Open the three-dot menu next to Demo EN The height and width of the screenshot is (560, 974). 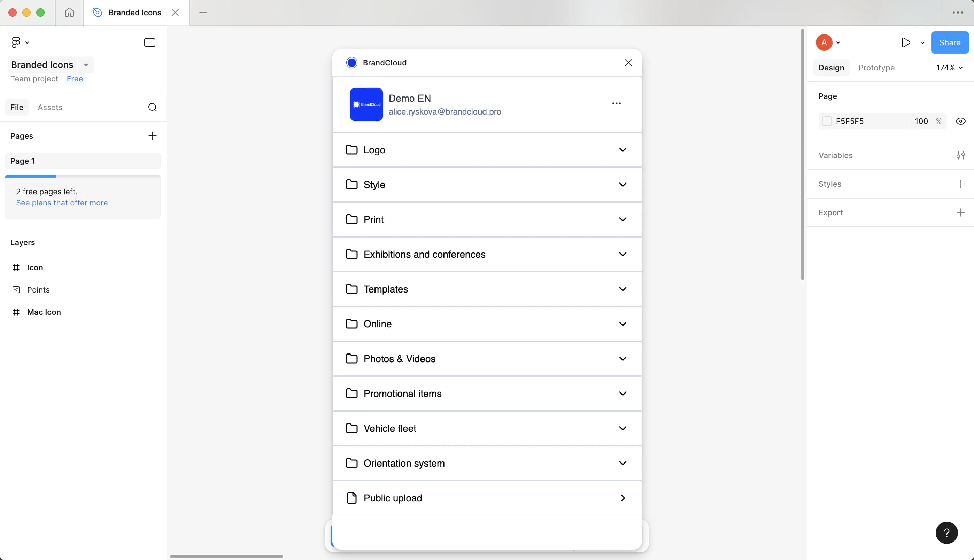pos(616,103)
